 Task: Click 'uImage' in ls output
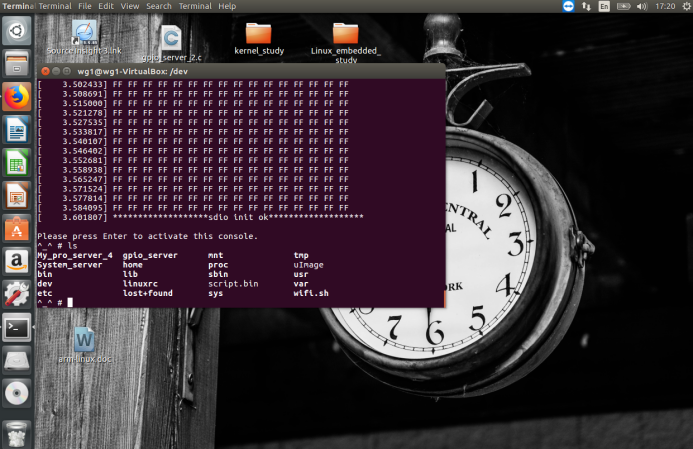[308, 265]
